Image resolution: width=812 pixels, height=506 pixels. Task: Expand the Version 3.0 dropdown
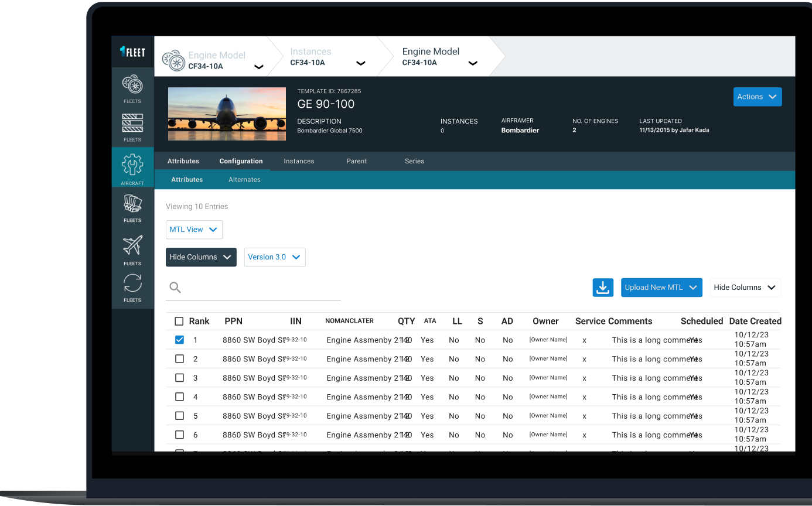(274, 257)
